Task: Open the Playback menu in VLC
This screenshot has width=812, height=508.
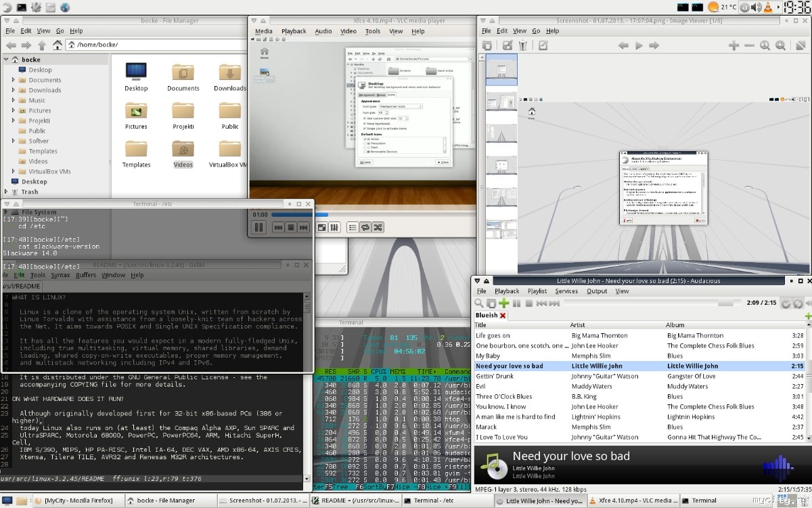Action: [x=294, y=31]
